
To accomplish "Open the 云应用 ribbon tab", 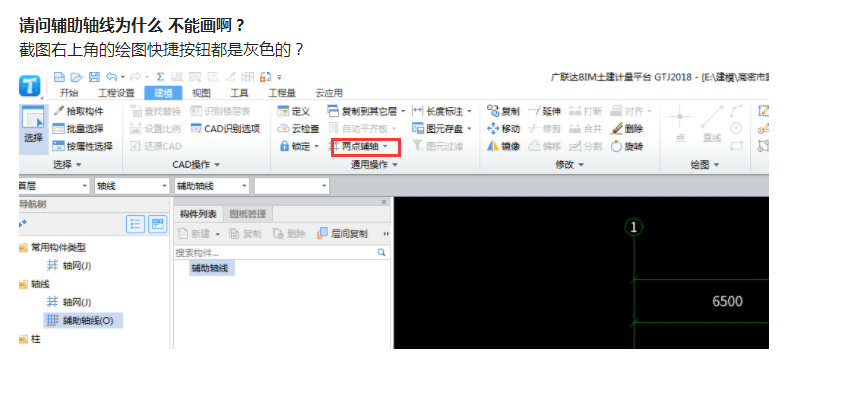I will pyautogui.click(x=329, y=93).
